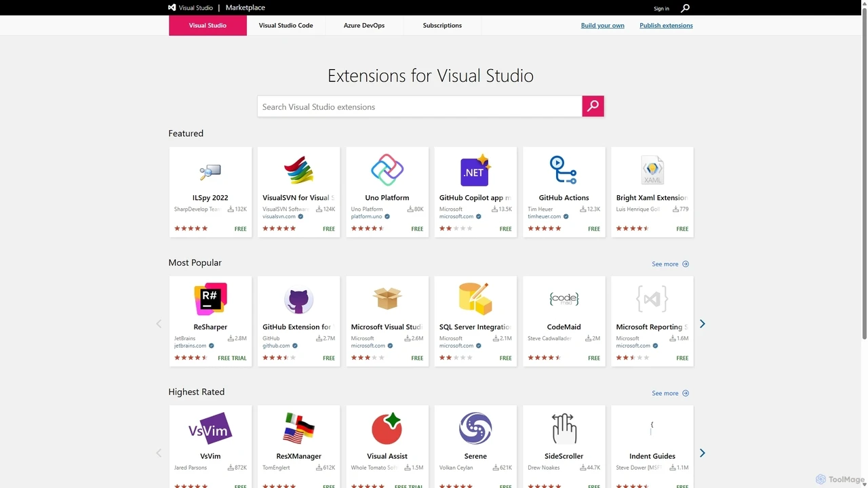Click the pink search submit button
The width and height of the screenshot is (868, 488).
pyautogui.click(x=593, y=106)
